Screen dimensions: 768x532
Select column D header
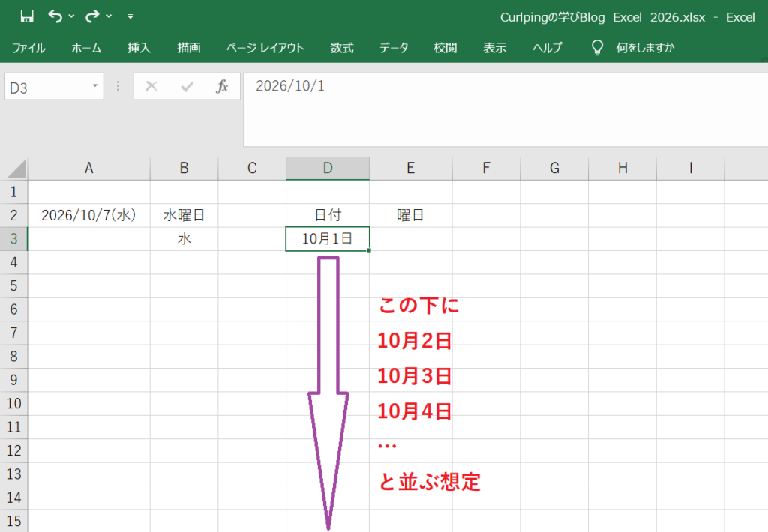click(x=328, y=169)
